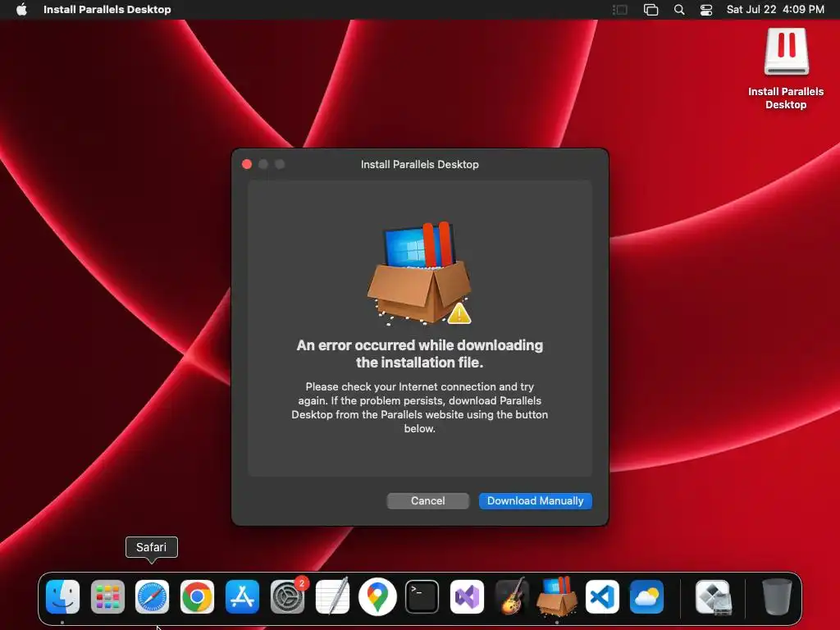The image size is (840, 630).
Task: Open the App Store from the Dock
Action: tap(242, 597)
